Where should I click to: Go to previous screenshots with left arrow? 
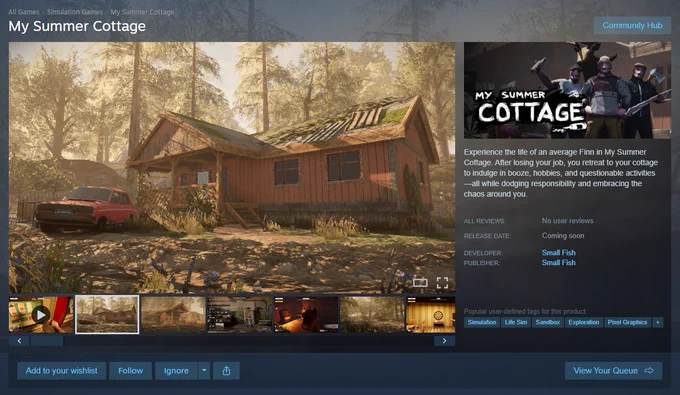coord(19,341)
